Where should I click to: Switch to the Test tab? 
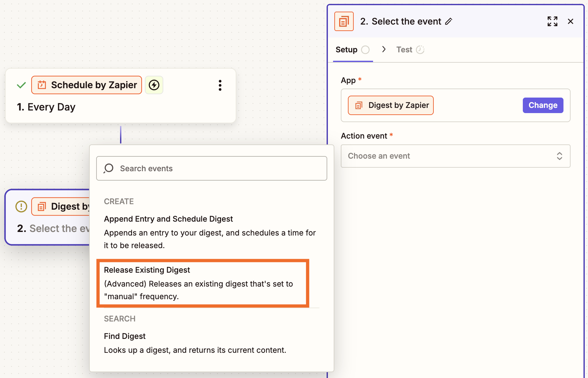[x=410, y=50]
